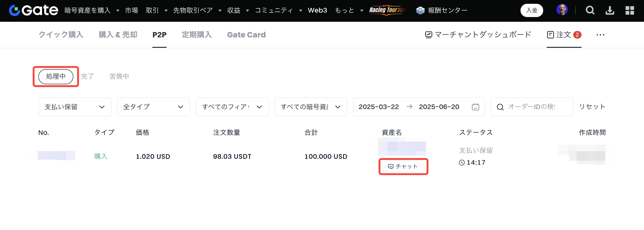644x230 pixels.
Task: Switch to the 苦情中 order filter
Action: (119, 76)
